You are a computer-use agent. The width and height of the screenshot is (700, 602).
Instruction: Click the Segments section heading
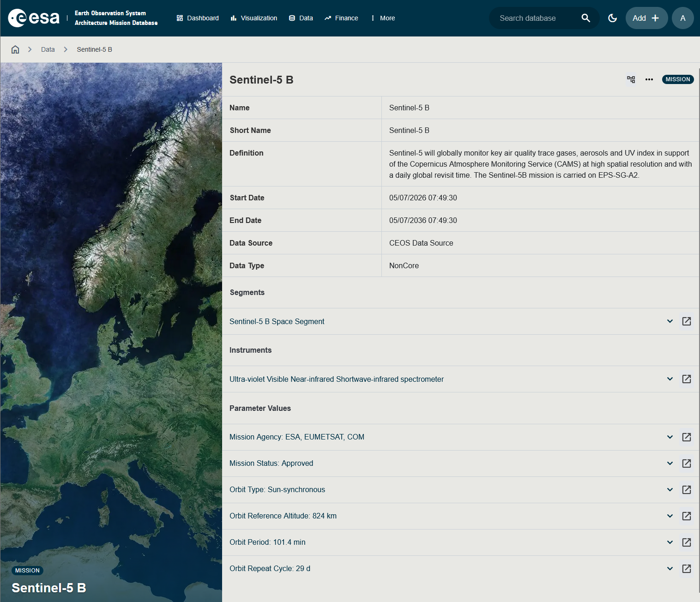247,292
